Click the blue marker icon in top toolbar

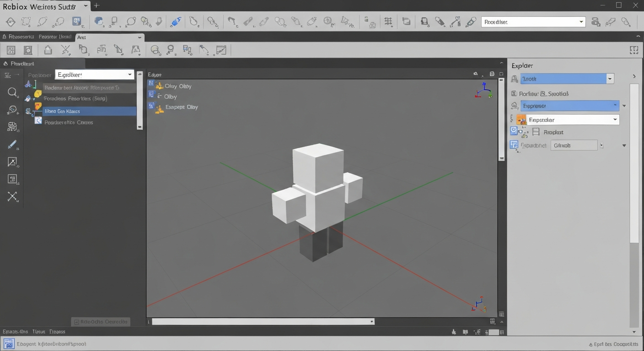[176, 21]
